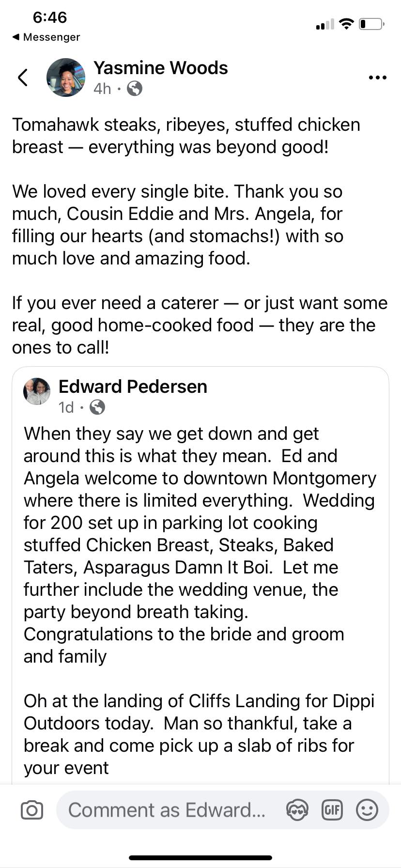Tap the camera icon in comment bar
The image size is (401, 868).
tap(32, 810)
